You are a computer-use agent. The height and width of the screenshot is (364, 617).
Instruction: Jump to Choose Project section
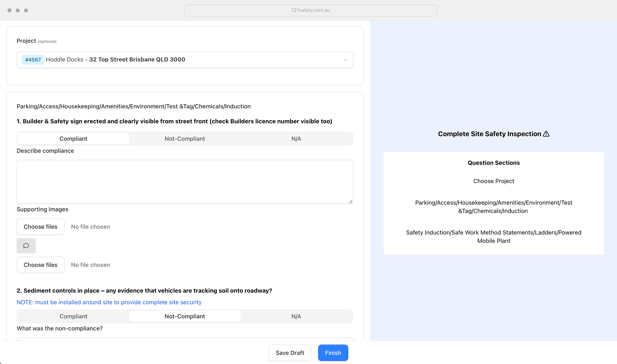point(493,181)
